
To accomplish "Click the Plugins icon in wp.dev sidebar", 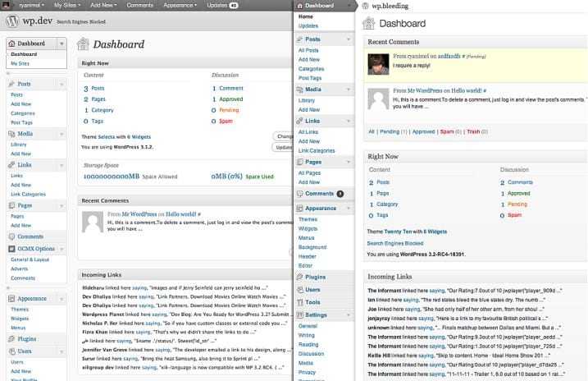I will [11, 338].
